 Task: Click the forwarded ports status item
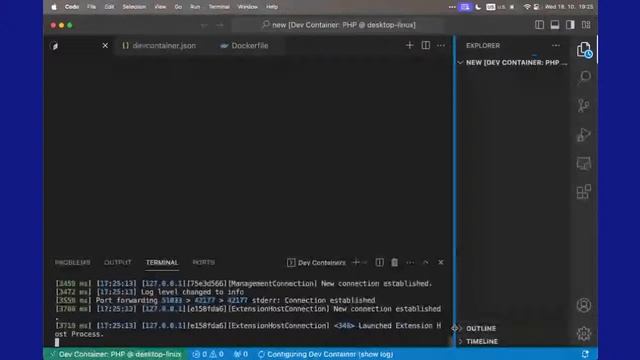coord(241,354)
